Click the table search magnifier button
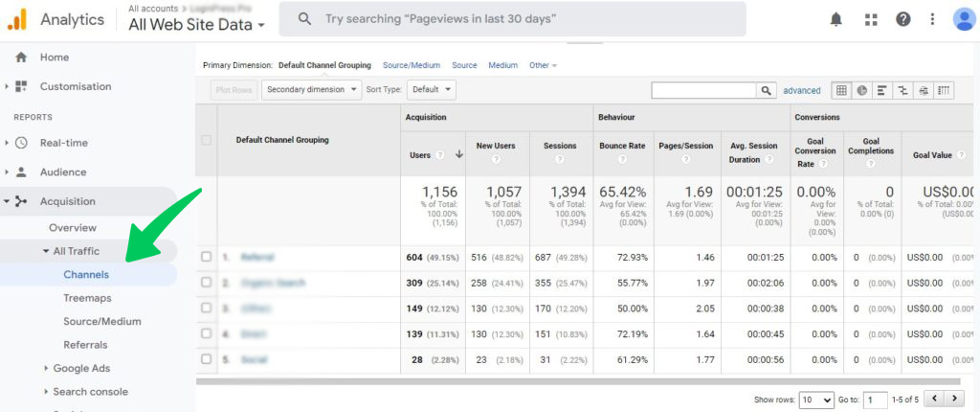 click(x=767, y=90)
